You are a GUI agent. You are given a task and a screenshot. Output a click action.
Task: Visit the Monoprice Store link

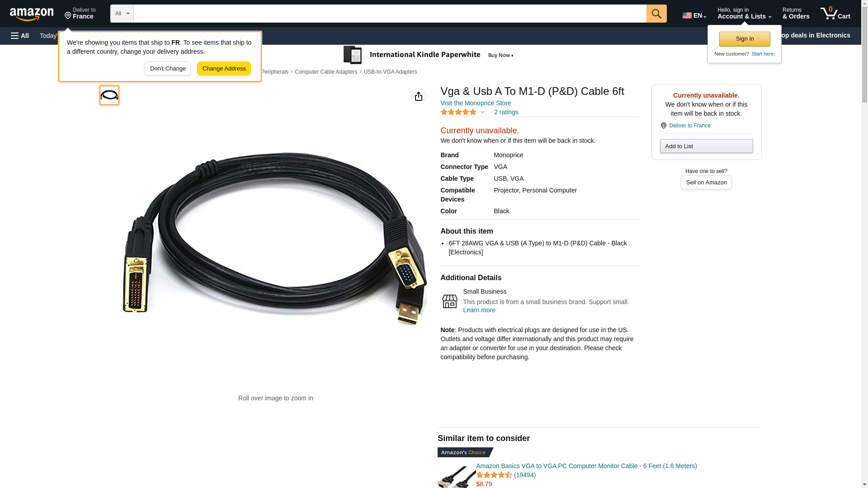click(476, 103)
